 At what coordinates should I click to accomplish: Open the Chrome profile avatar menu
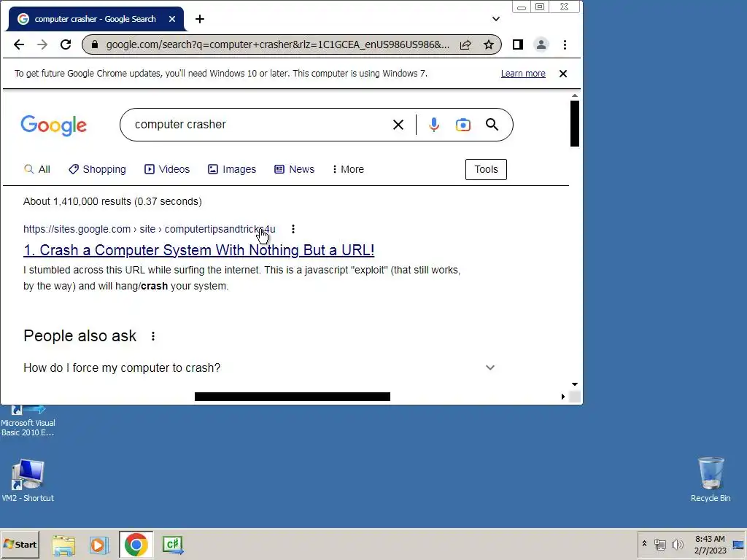coord(541,44)
